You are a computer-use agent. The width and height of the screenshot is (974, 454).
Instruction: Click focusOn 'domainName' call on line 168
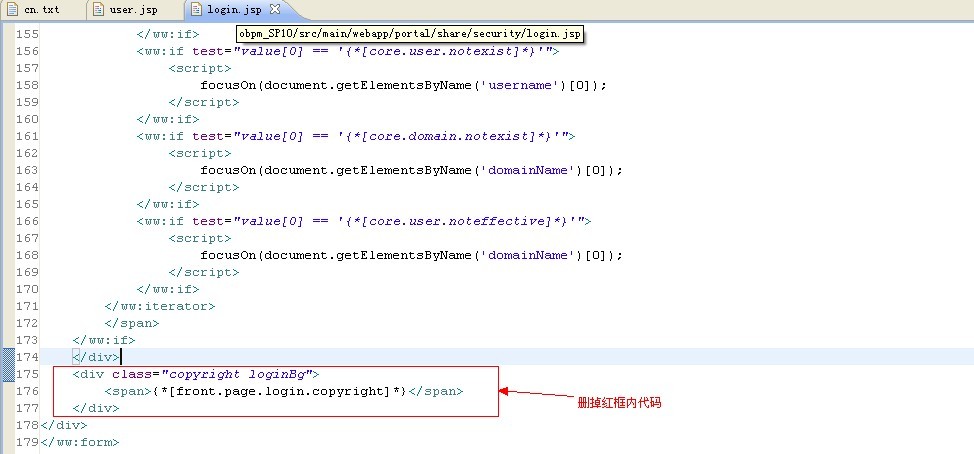coord(411,255)
